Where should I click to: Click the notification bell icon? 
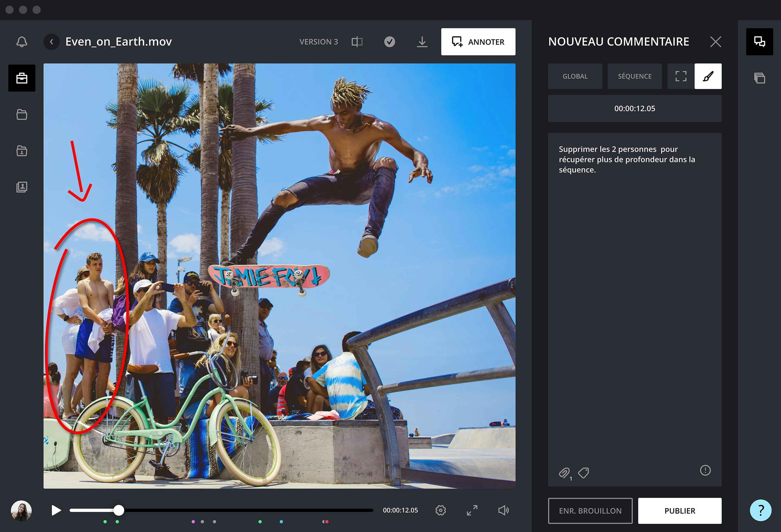(x=22, y=42)
